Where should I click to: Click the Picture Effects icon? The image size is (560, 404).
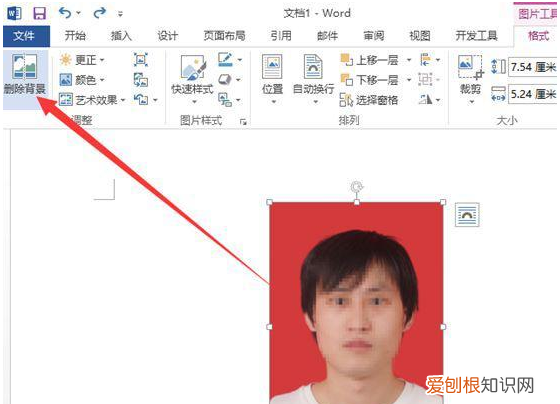[x=225, y=79]
